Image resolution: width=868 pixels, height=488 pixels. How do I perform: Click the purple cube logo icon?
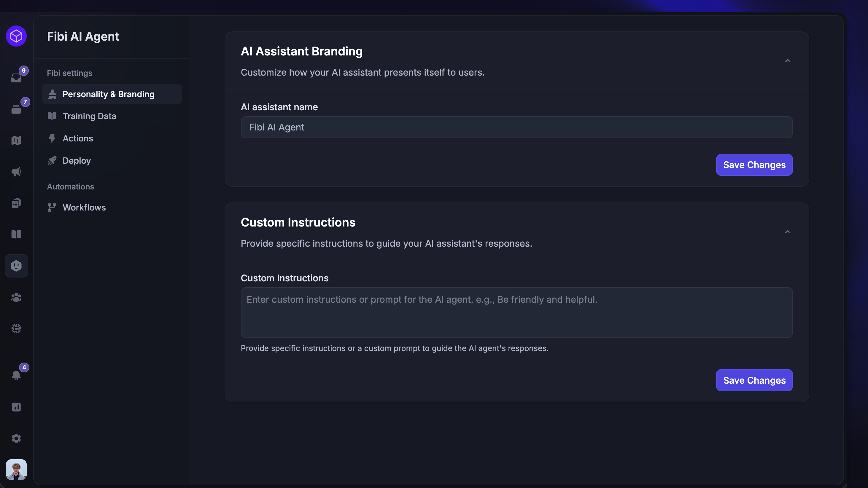(16, 36)
